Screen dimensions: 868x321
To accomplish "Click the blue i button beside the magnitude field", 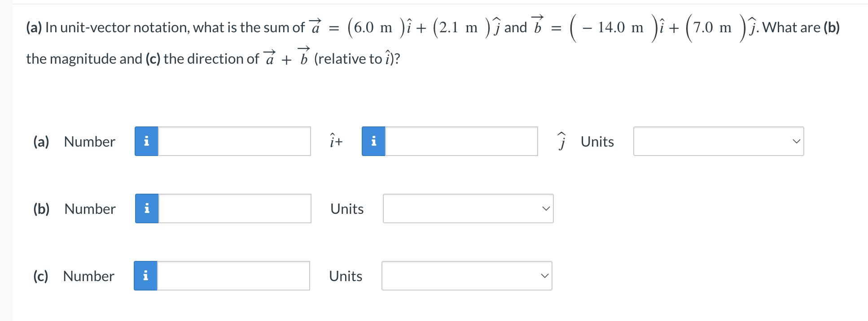I will click(146, 208).
